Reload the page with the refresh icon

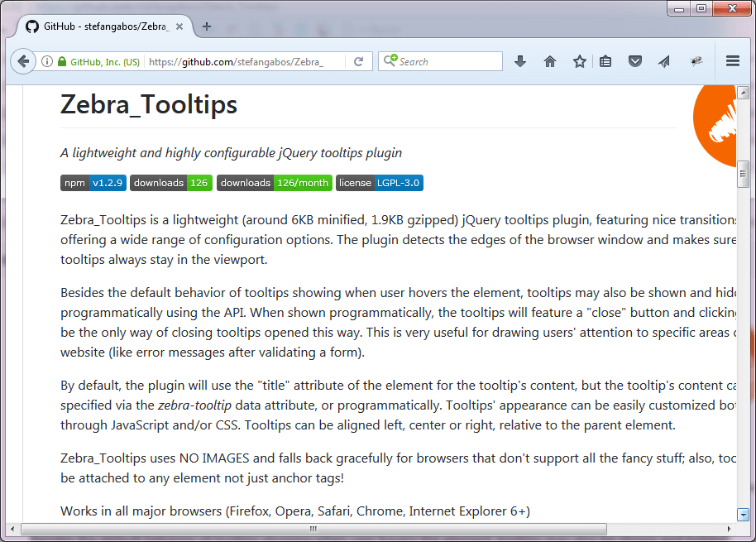coord(358,61)
